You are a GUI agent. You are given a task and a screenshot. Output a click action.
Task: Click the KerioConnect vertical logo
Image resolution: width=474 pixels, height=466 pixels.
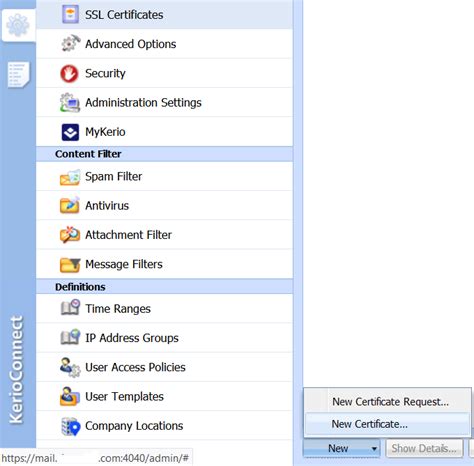(17, 370)
